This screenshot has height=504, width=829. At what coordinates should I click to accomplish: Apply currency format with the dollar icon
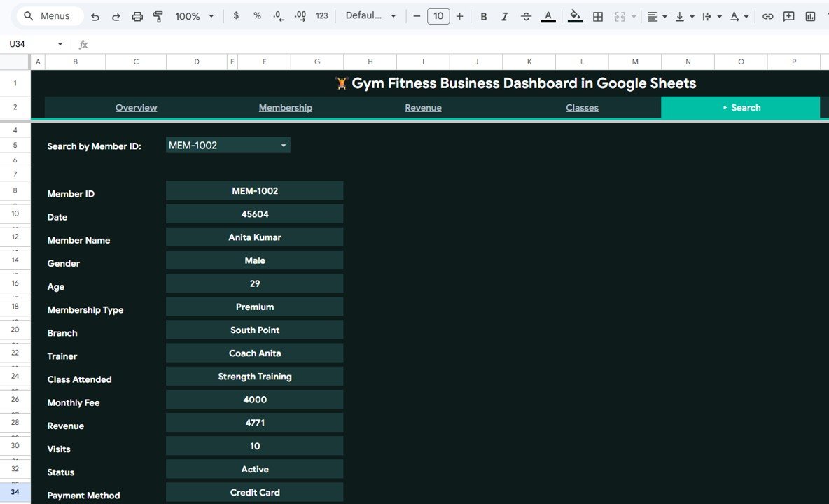click(235, 15)
